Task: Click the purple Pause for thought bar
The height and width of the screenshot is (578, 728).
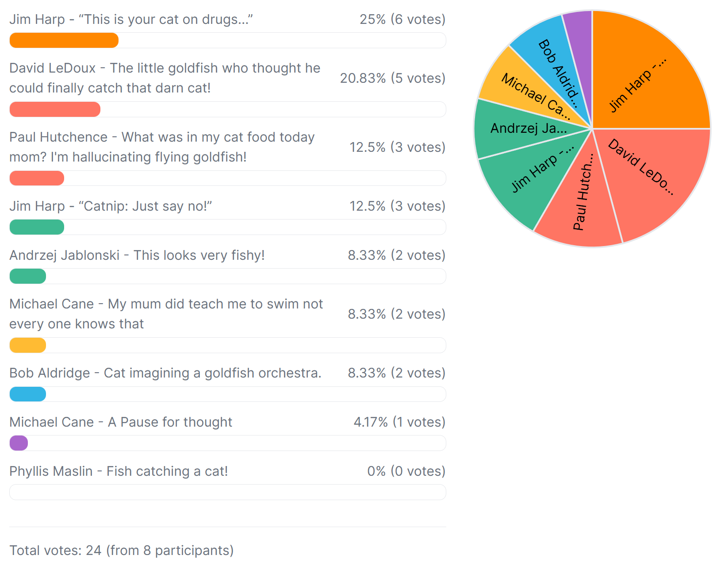Action: (19, 443)
